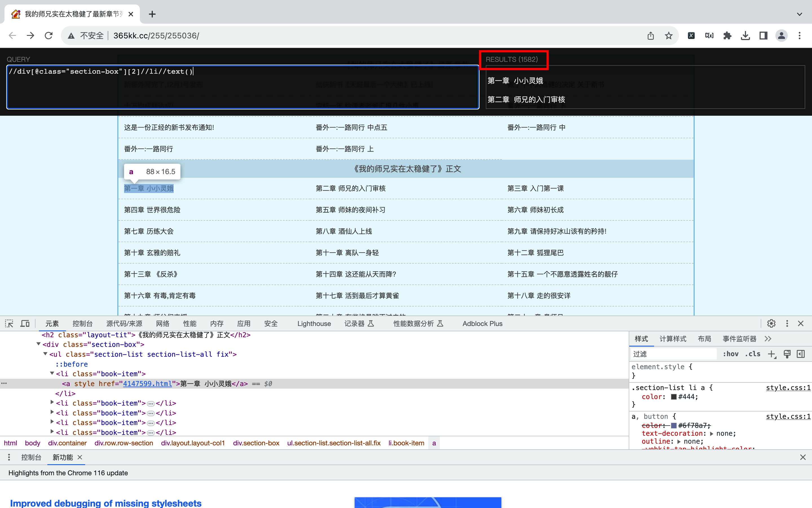Click the browser forward arrow
This screenshot has height=508, width=812.
(30, 36)
